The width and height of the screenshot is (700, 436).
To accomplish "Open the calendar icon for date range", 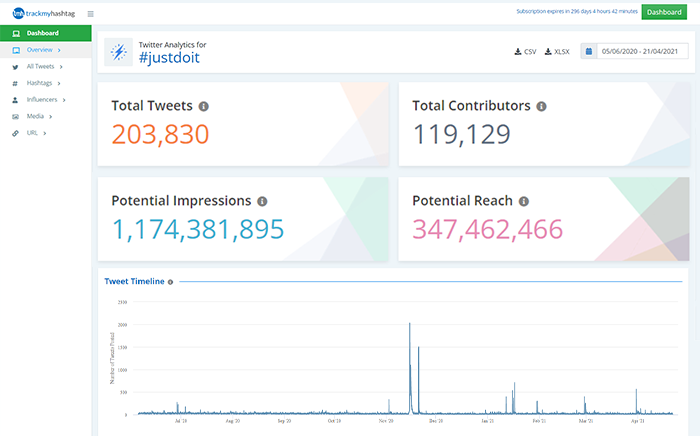I will coord(589,51).
